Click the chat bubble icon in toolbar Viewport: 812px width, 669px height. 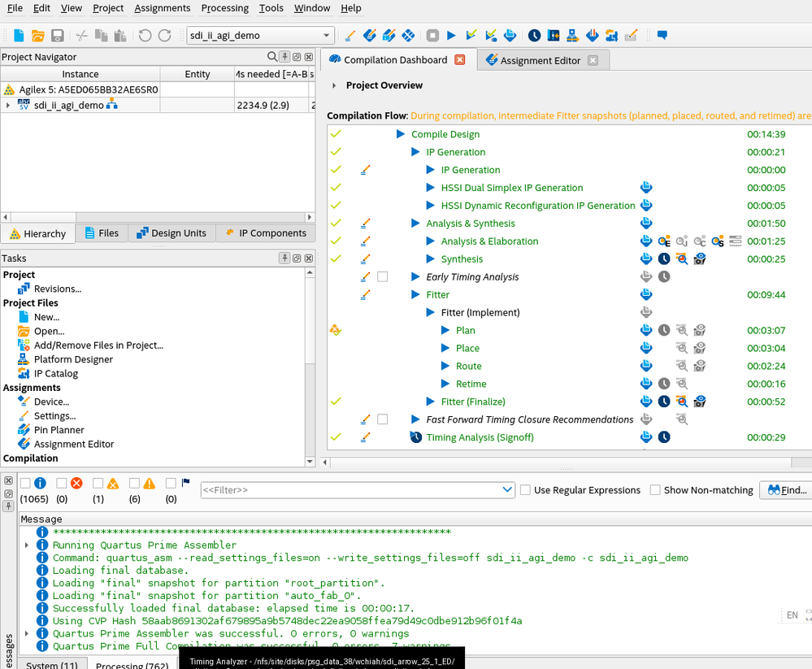pyautogui.click(x=662, y=36)
